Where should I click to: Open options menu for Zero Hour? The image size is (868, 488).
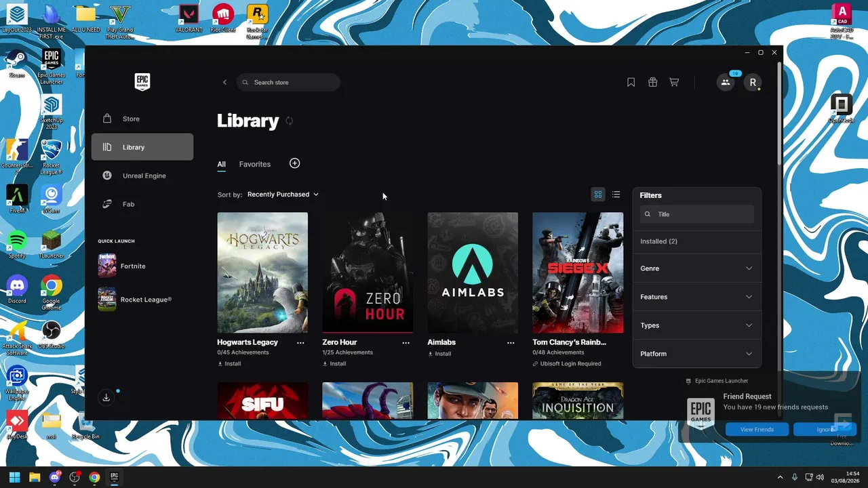click(406, 343)
